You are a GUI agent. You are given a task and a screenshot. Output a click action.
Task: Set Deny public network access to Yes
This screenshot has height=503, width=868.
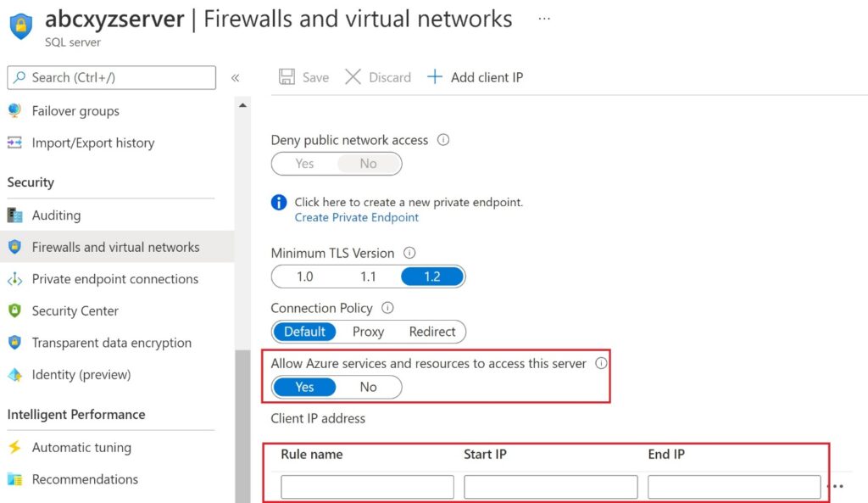(x=304, y=164)
